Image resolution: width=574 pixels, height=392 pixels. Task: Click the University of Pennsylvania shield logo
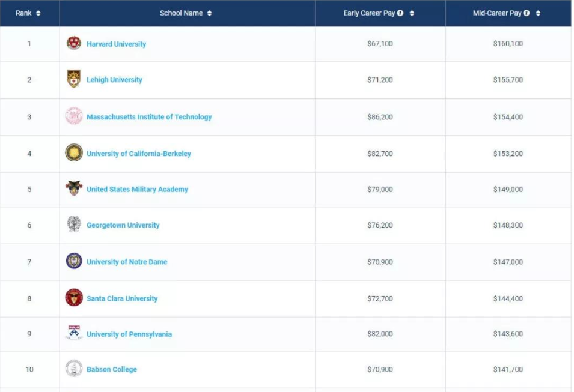point(73,333)
